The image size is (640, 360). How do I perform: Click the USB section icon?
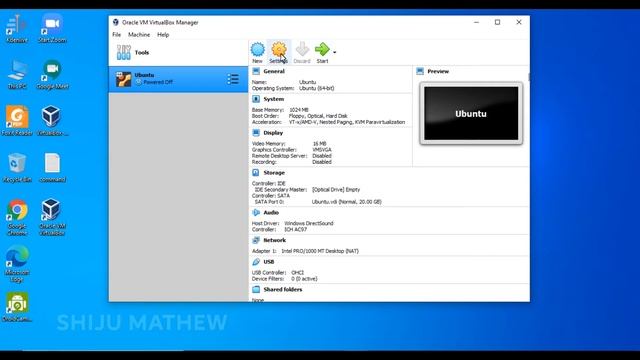(256, 262)
